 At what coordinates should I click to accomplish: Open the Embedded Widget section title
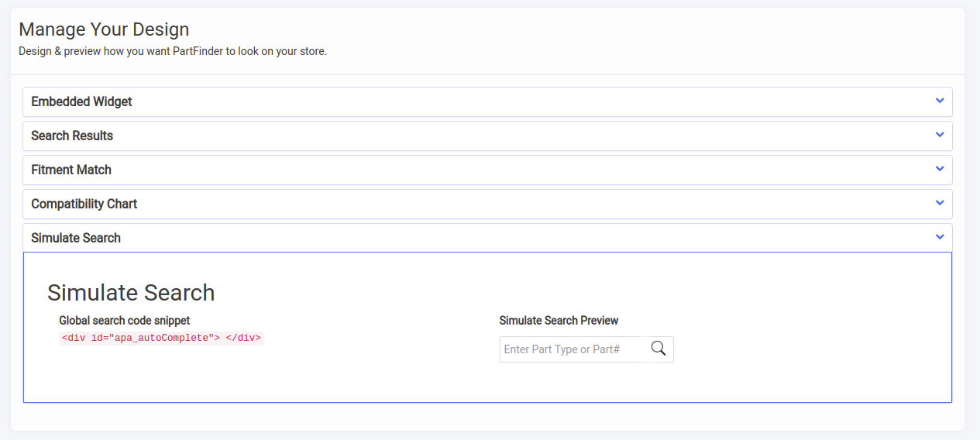click(81, 101)
